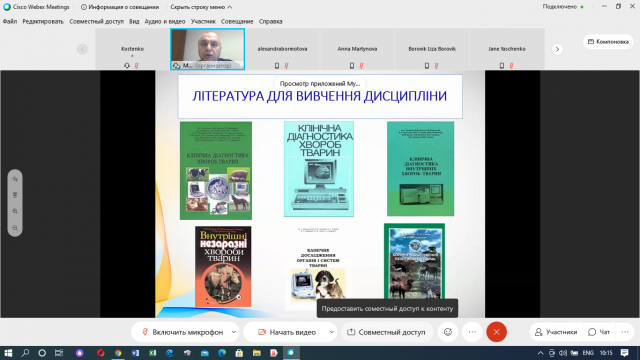Open the Opera browser from the taskbar
This screenshot has height=360, width=640.
point(100,353)
